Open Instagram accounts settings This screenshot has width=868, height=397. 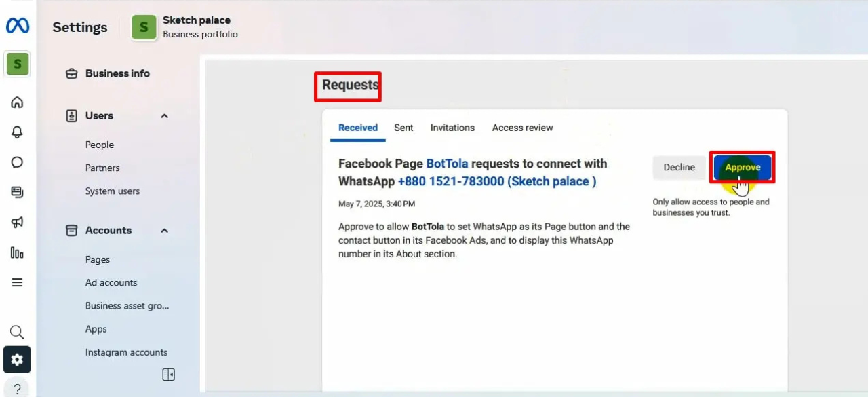pyautogui.click(x=126, y=352)
